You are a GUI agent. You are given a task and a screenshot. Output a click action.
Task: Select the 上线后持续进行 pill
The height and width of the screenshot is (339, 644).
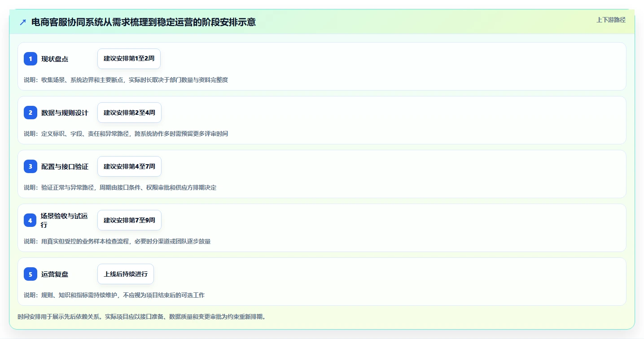tap(126, 274)
